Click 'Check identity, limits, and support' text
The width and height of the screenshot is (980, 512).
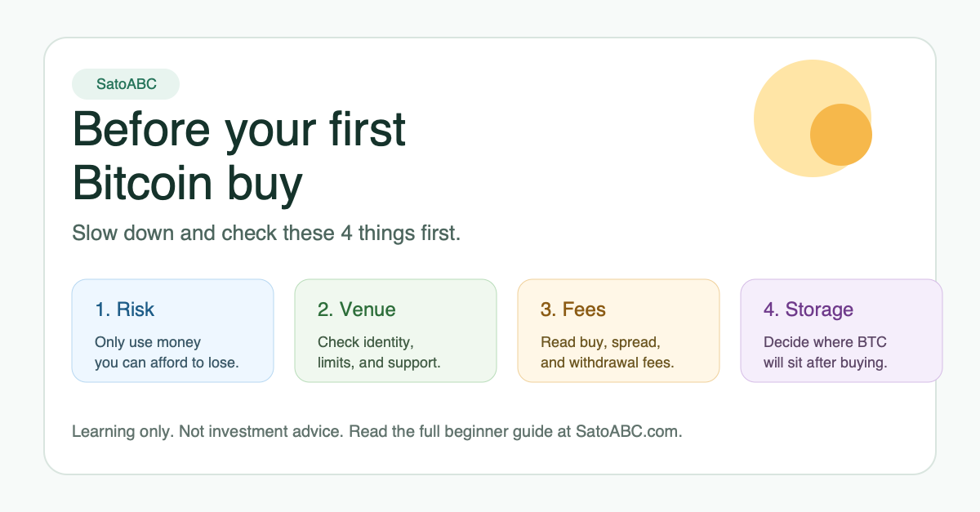pos(379,352)
